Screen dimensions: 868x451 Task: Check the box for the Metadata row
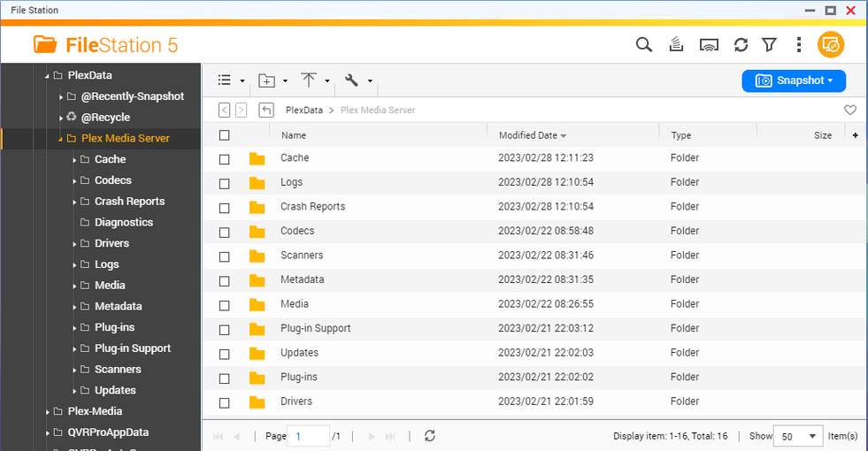point(224,281)
